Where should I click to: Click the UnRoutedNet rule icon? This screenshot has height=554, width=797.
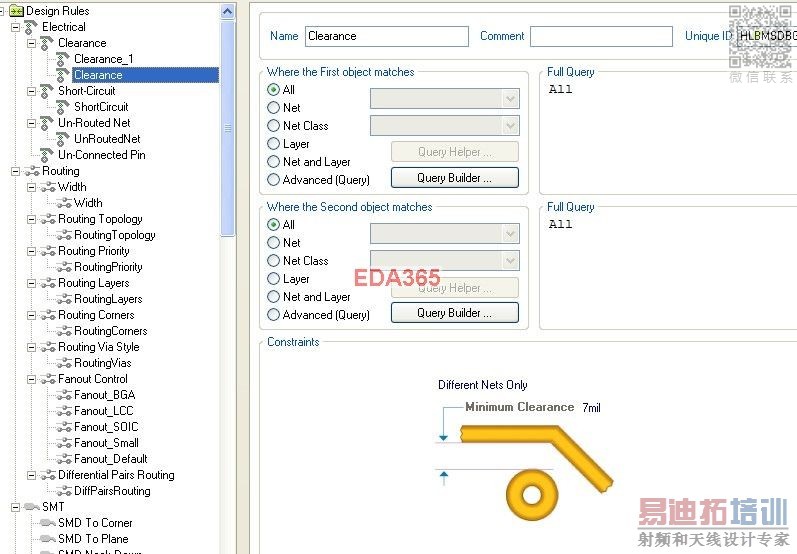click(x=63, y=139)
